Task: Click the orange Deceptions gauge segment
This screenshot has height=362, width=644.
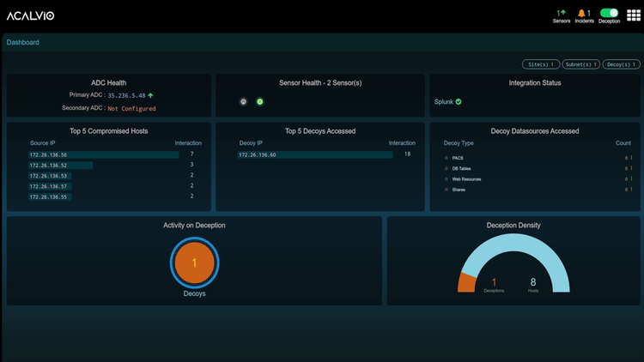Action: [467, 283]
